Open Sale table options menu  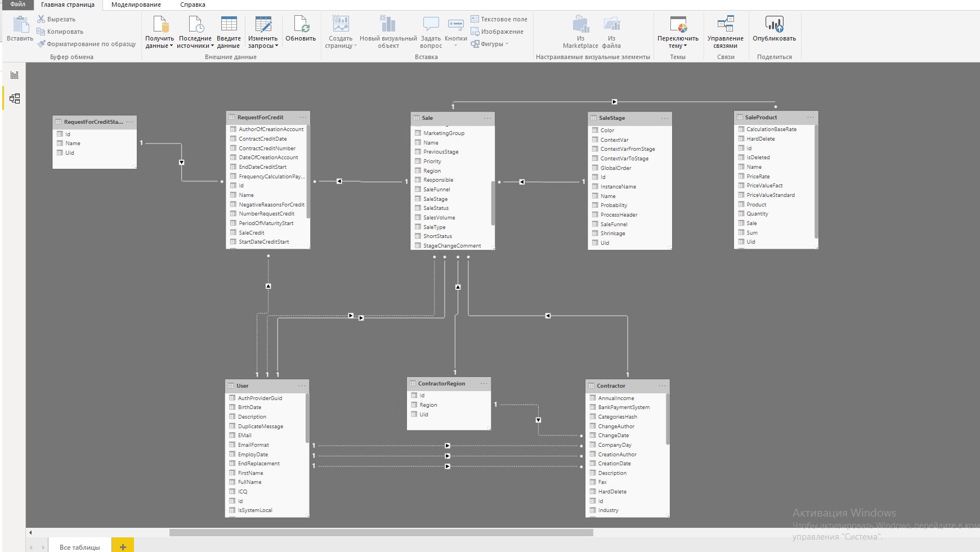coord(487,118)
